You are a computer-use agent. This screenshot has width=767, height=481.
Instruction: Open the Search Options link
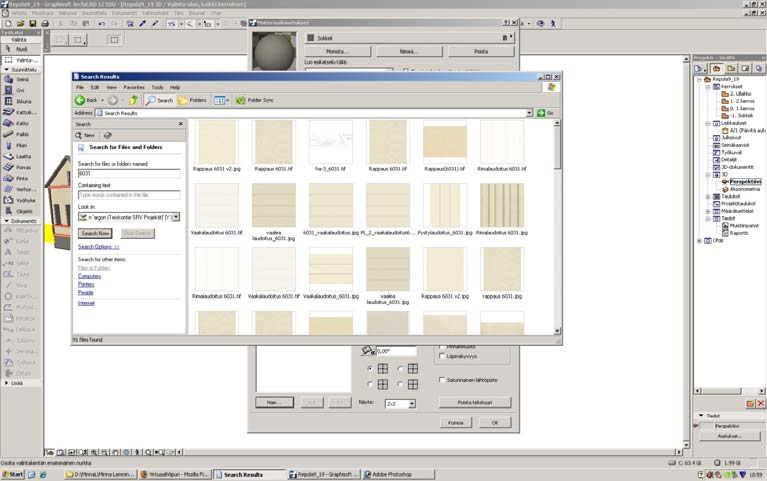pyautogui.click(x=98, y=247)
